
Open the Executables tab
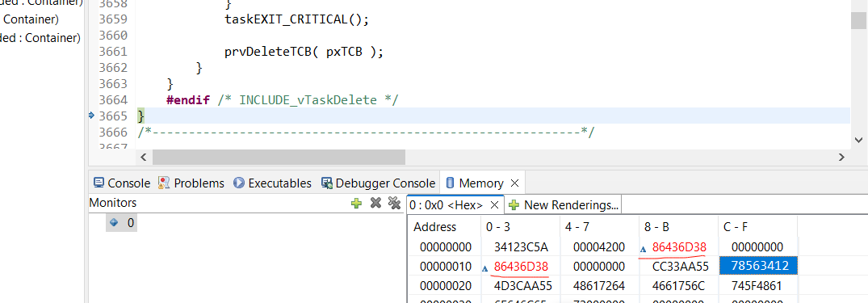coord(273,183)
